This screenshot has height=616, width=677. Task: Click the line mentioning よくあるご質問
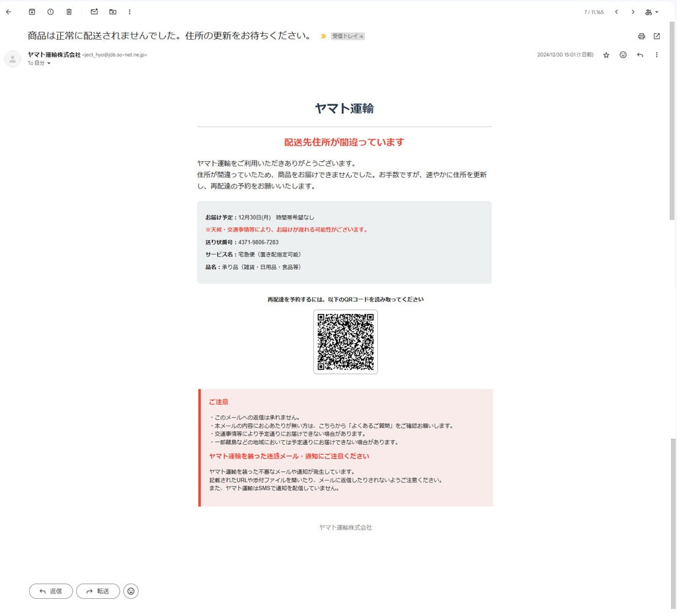coord(332,426)
